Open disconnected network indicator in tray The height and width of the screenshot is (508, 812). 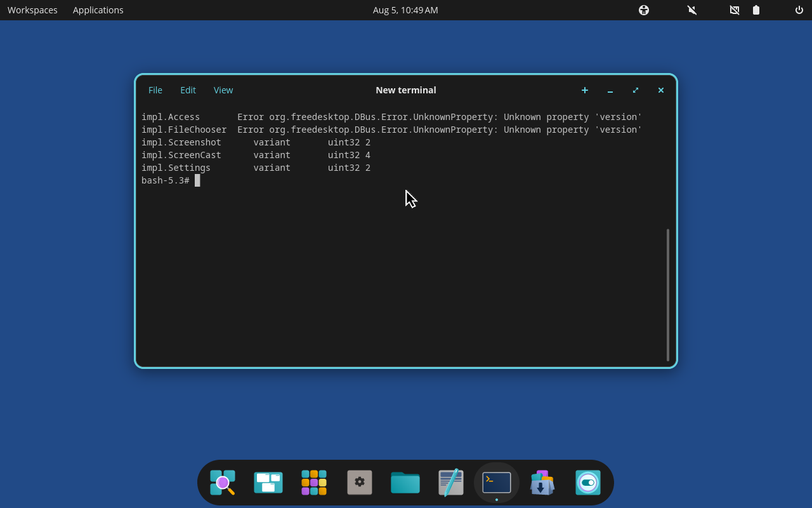pyautogui.click(x=735, y=10)
